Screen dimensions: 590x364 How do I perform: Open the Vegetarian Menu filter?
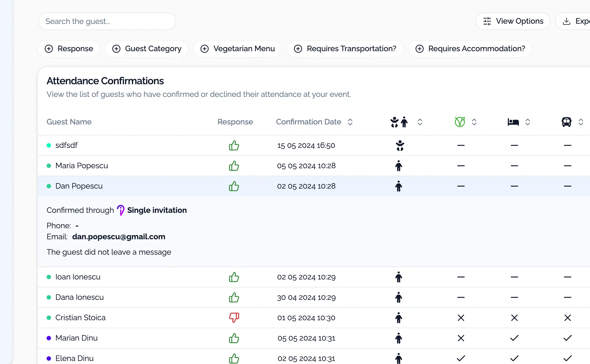click(237, 49)
